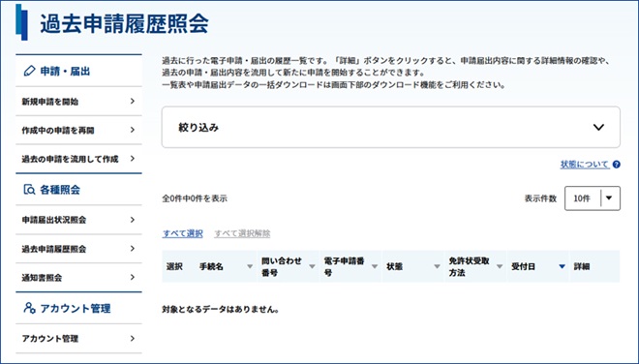Open the 新規申請を開始 menu item
639x364 pixels.
[78, 101]
